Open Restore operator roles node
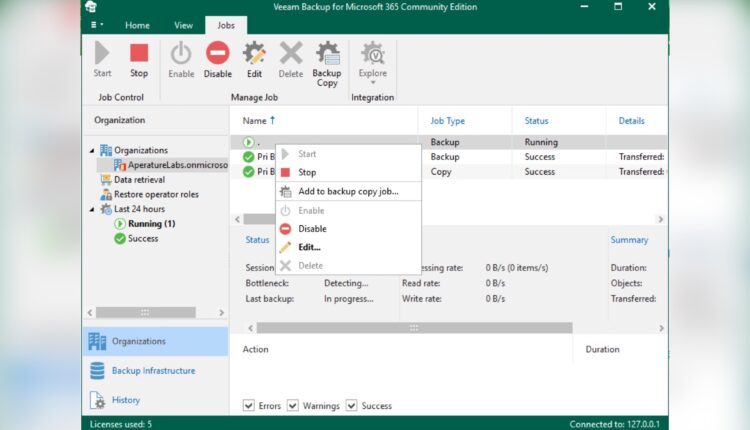This screenshot has height=430, width=750. tap(149, 195)
